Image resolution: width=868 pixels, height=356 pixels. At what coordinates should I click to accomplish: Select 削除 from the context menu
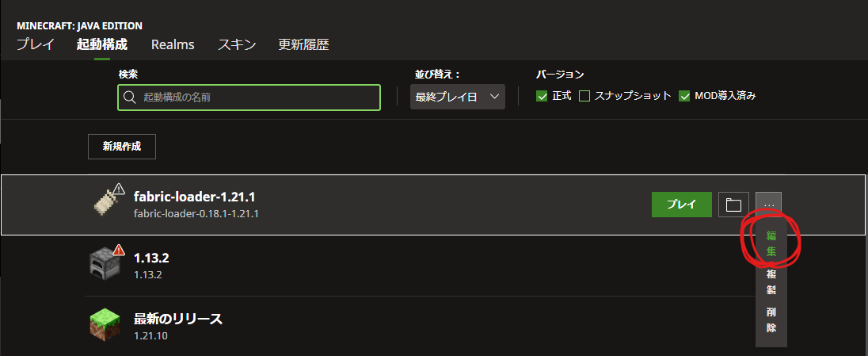tap(771, 320)
